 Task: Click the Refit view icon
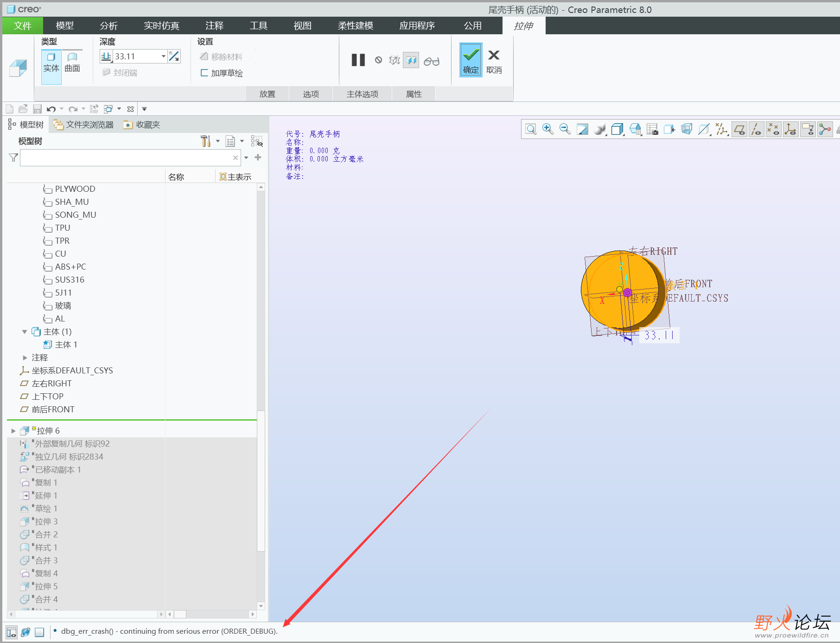pyautogui.click(x=531, y=129)
